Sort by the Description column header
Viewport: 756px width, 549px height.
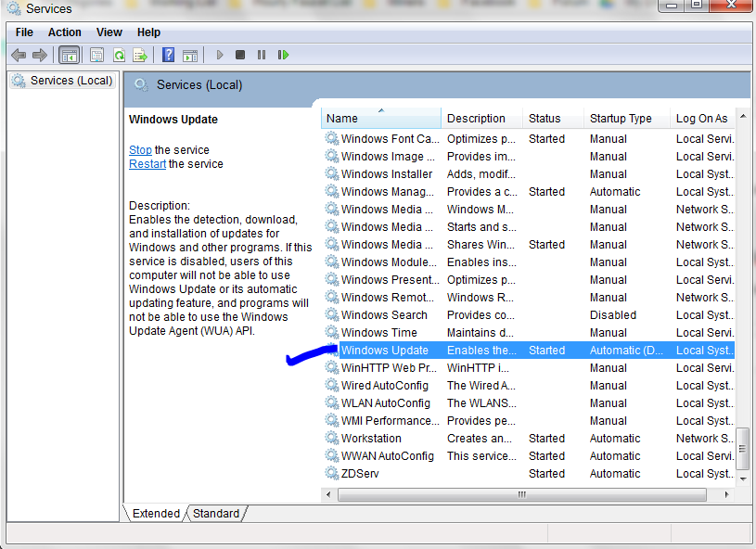[481, 118]
